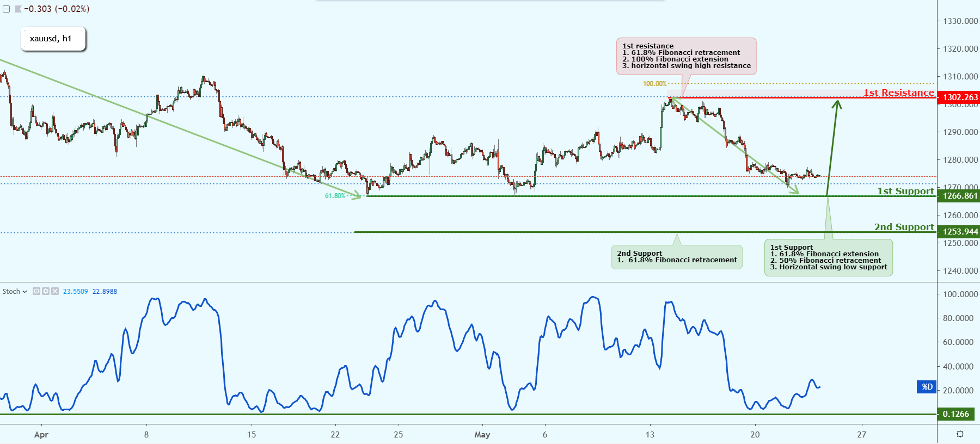Click the 'Apr' label on the time axis
The image size is (980, 444).
(x=41, y=435)
